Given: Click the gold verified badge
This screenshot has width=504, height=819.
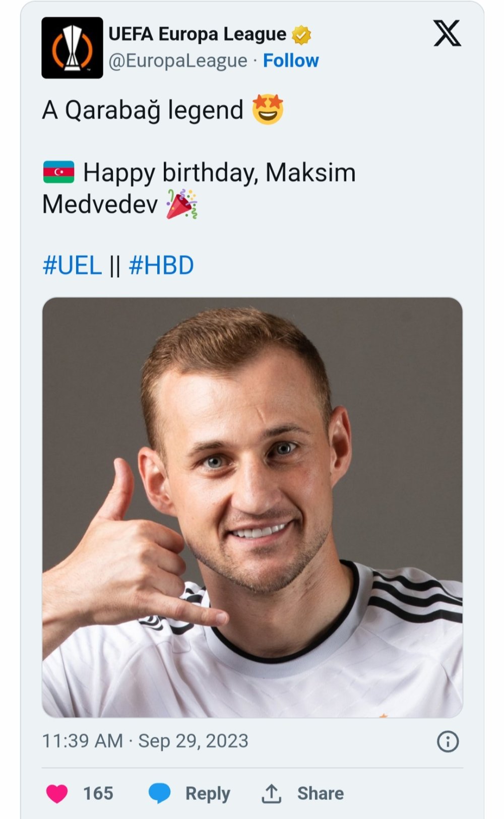Looking at the screenshot, I should pos(301,35).
